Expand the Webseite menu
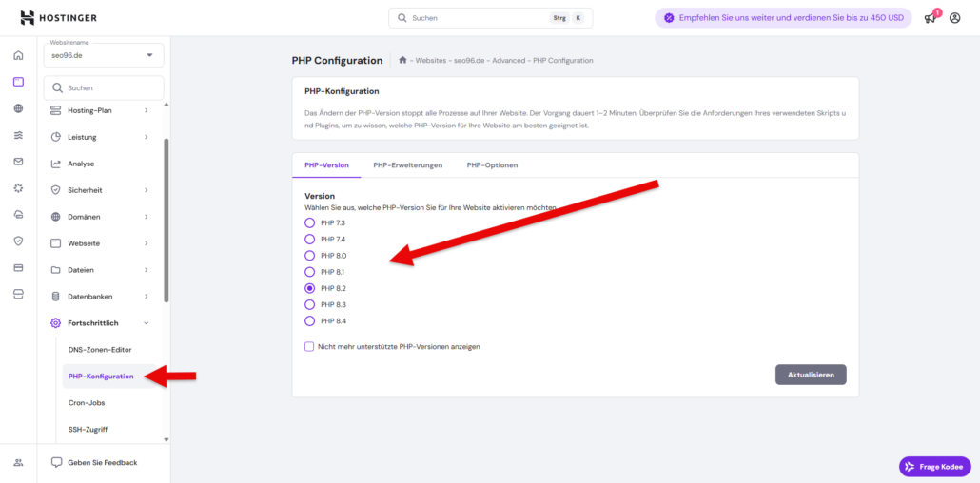The image size is (980, 483). [100, 243]
